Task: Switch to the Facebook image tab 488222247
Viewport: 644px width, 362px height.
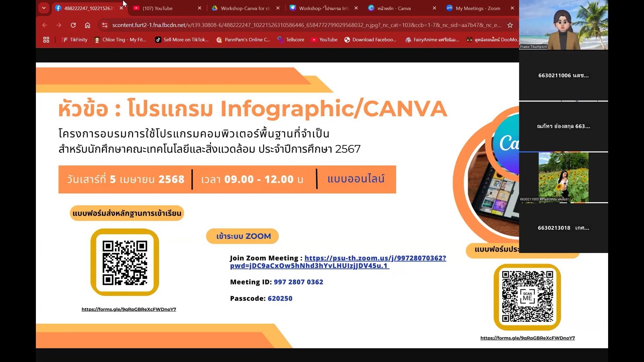Action: [x=89, y=8]
